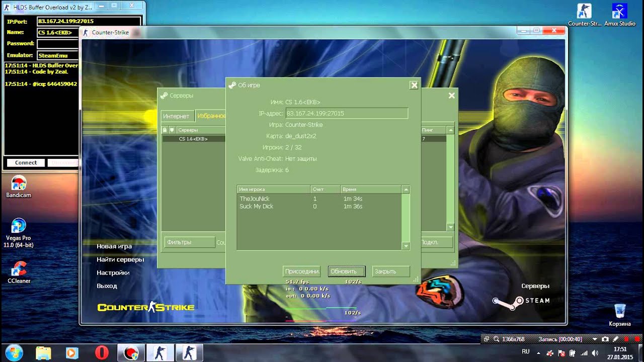Click Присоедини. to join the server
The width and height of the screenshot is (644, 362).
(x=302, y=271)
